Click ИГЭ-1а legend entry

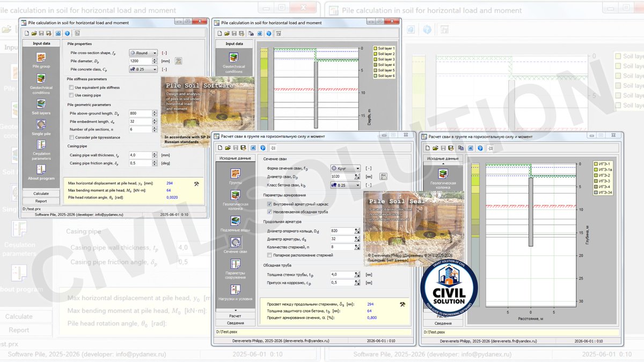602,169
